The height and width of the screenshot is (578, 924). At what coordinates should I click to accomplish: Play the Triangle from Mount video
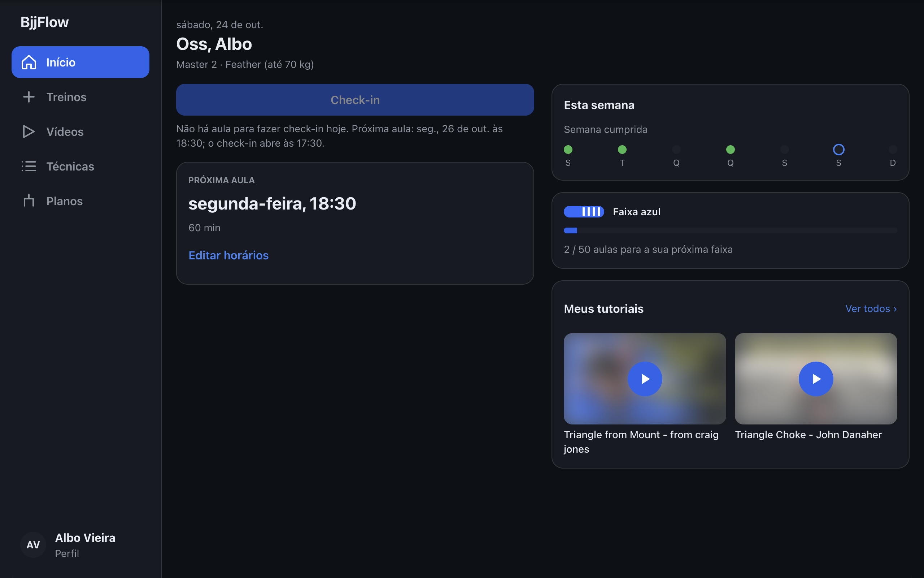(x=645, y=379)
